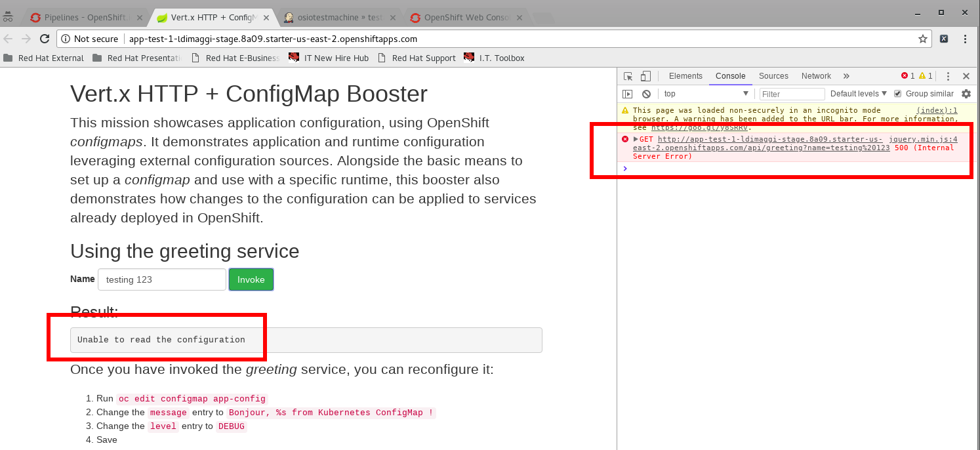
Task: Open the Chrome main menu
Action: coord(966,39)
